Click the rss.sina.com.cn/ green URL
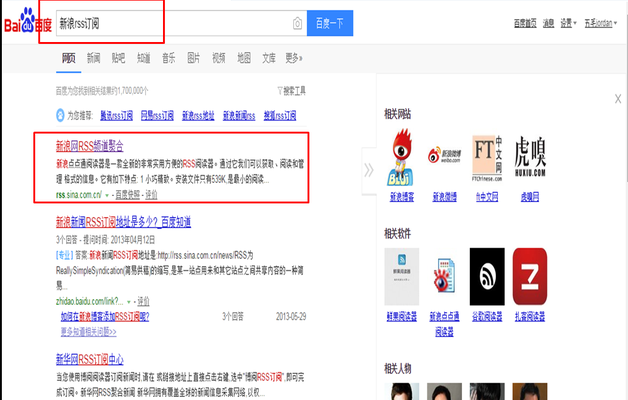The height and width of the screenshot is (400, 628). (x=79, y=195)
